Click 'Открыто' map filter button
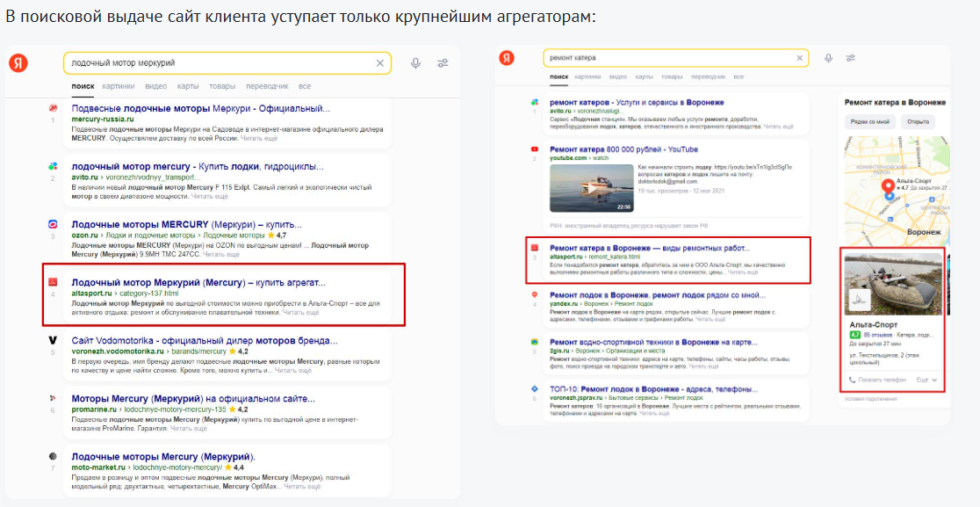This screenshot has width=980, height=507. pyautogui.click(x=918, y=122)
